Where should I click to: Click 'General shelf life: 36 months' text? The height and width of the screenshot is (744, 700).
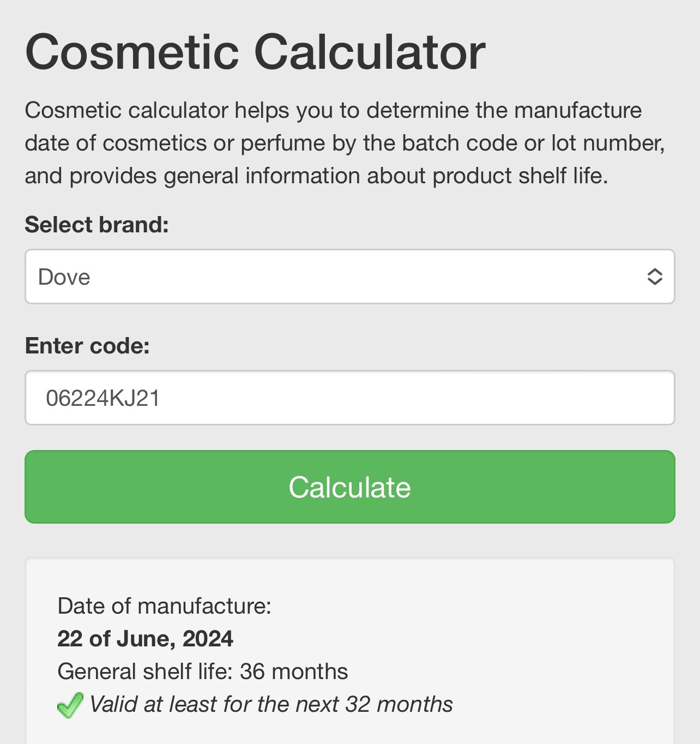click(202, 671)
